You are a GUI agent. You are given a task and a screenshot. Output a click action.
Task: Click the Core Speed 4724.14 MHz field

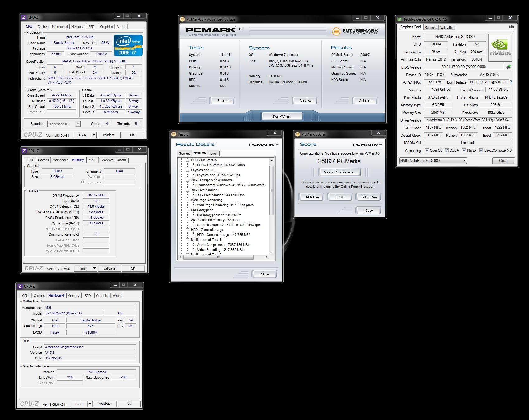point(62,95)
